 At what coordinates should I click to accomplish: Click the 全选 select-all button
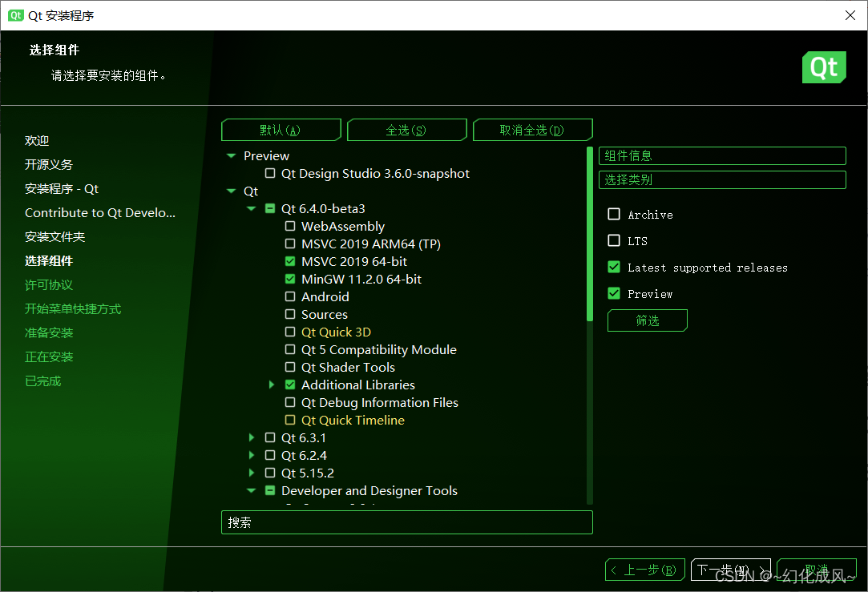point(406,130)
